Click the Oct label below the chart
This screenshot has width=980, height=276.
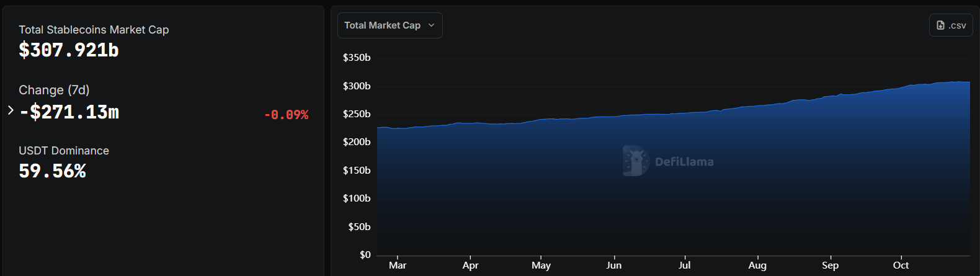tap(901, 265)
